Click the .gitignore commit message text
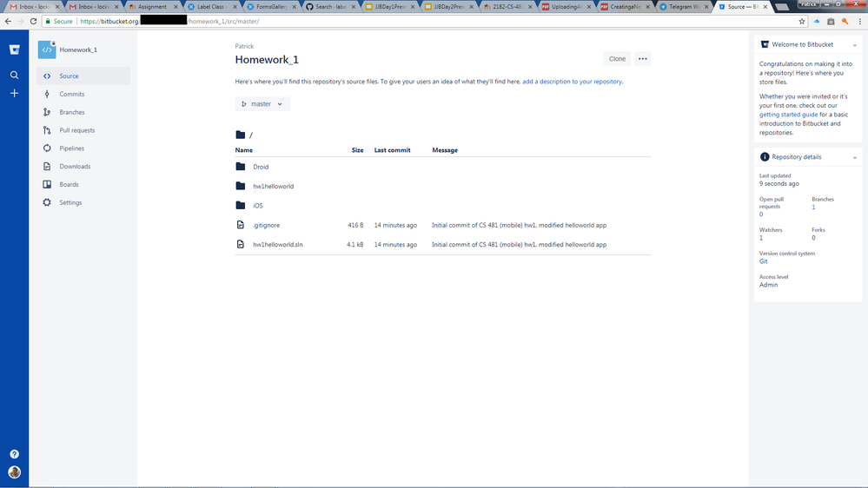 pos(520,225)
